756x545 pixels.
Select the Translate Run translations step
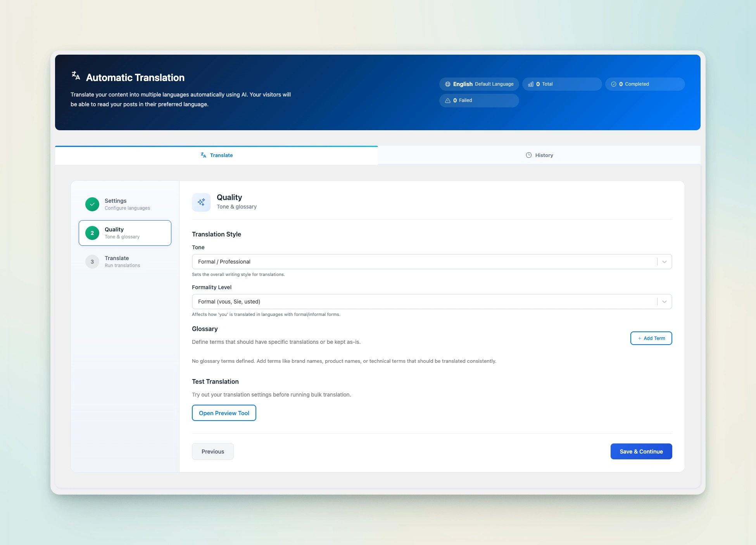[125, 262]
